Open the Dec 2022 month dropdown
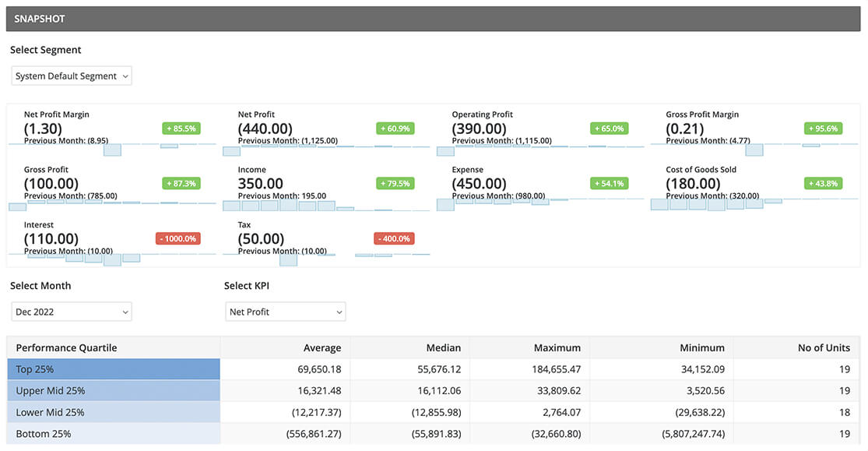Screen dimensions: 868x451 (72, 312)
